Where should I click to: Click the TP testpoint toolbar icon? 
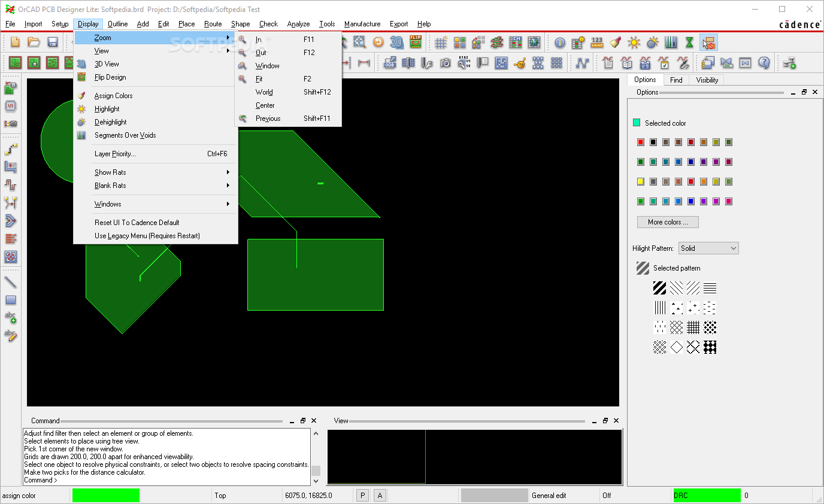[x=520, y=62]
